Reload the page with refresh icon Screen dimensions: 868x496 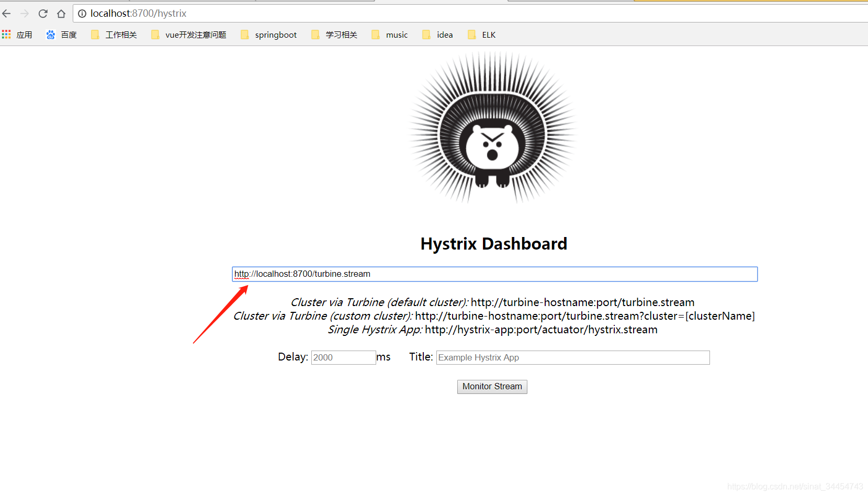[x=43, y=14]
